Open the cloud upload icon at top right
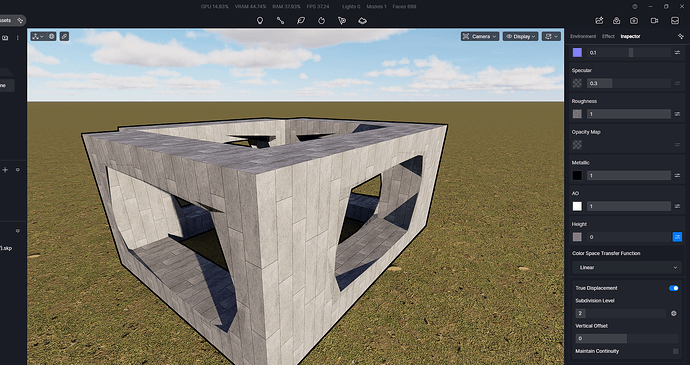This screenshot has width=690, height=365. click(617, 20)
